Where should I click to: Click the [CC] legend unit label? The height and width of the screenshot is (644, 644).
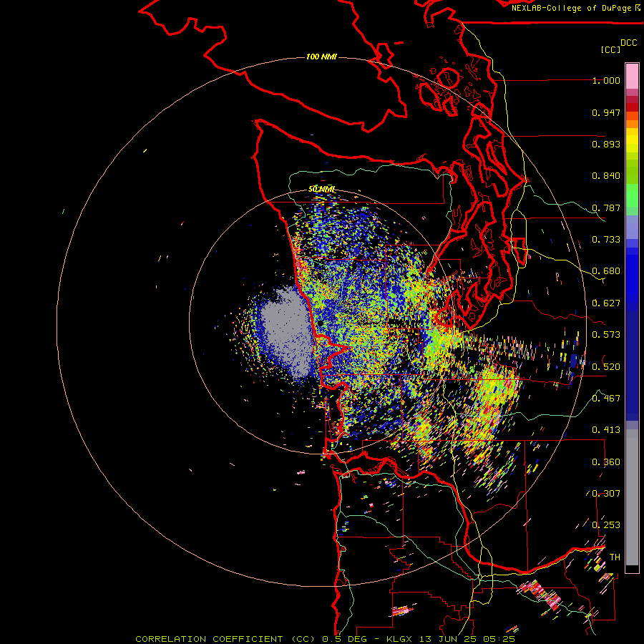point(610,49)
